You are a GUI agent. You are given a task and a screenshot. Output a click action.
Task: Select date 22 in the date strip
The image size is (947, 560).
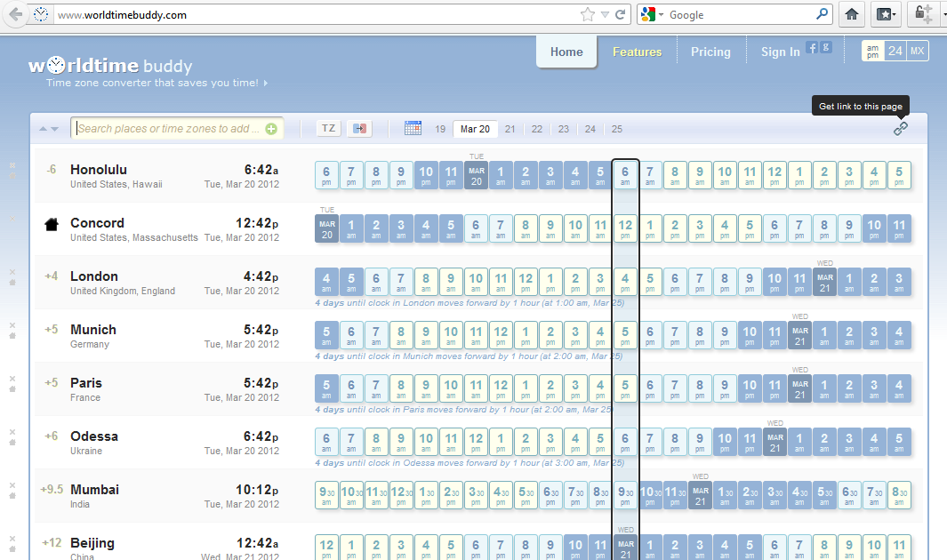(x=537, y=129)
